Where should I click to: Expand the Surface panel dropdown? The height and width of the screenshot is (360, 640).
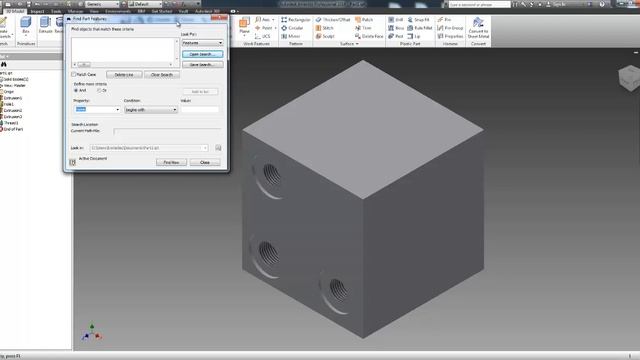click(x=349, y=44)
